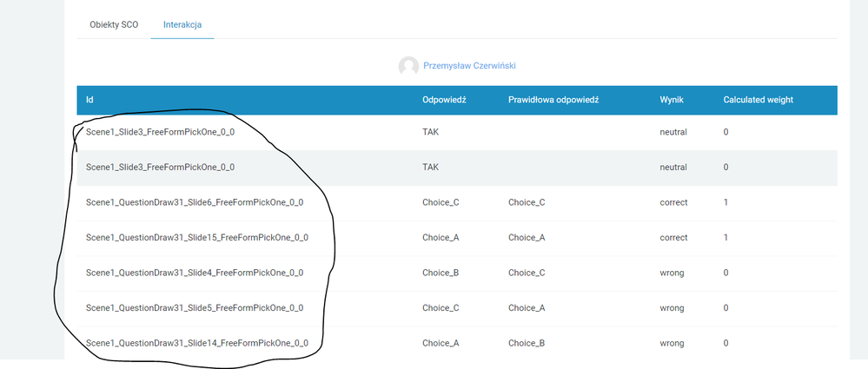Click the 'correct' result in Slide15 row
Screen dimensions: 868x369
673,237
